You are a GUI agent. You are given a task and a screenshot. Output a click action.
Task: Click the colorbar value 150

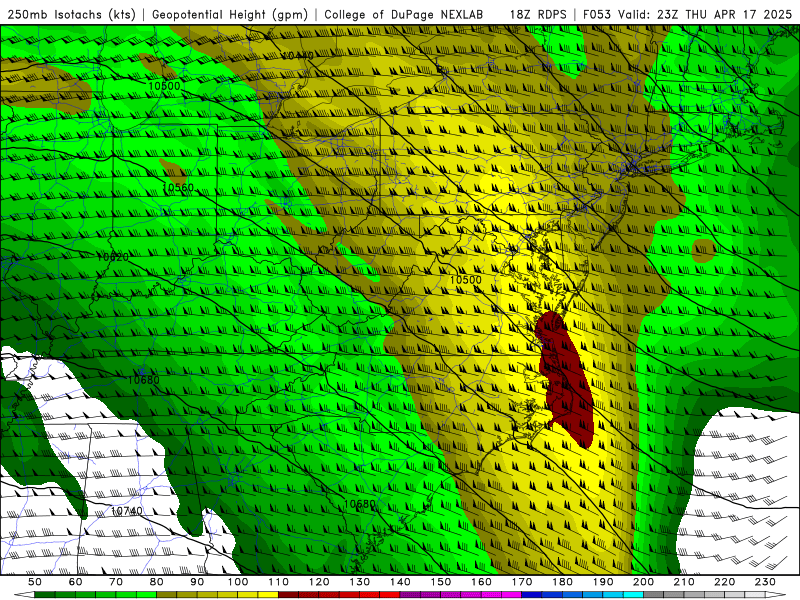441,582
